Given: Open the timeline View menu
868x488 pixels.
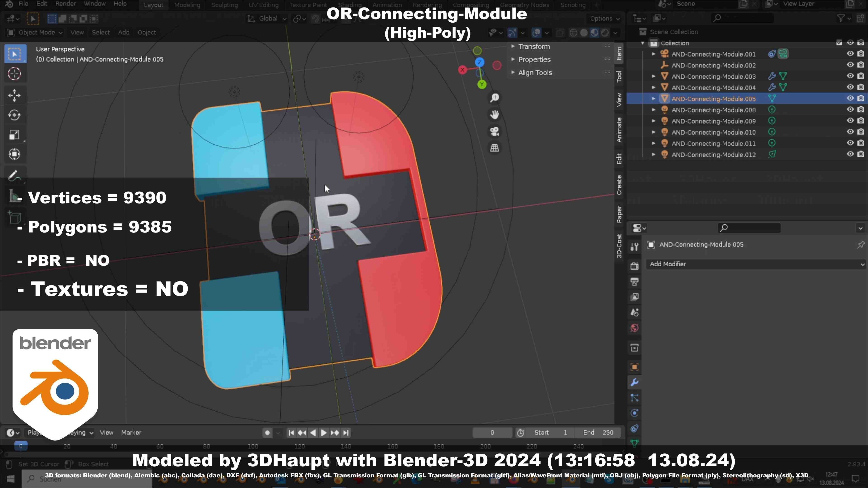Looking at the screenshot, I should point(106,433).
